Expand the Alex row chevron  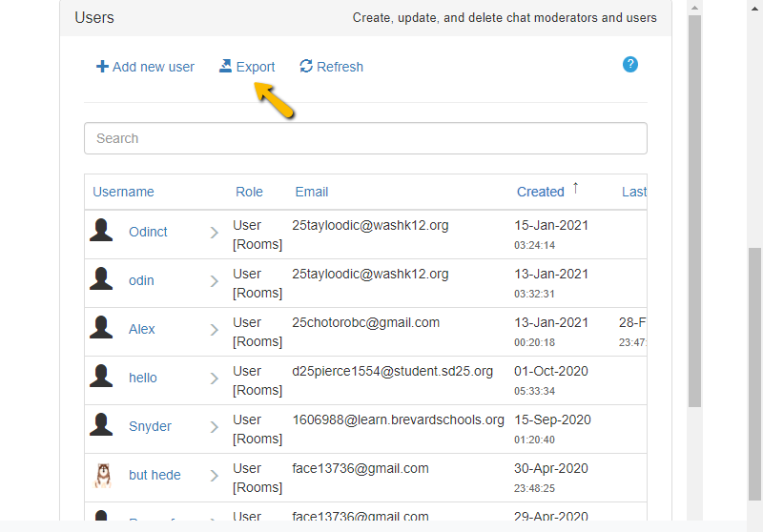(x=214, y=330)
